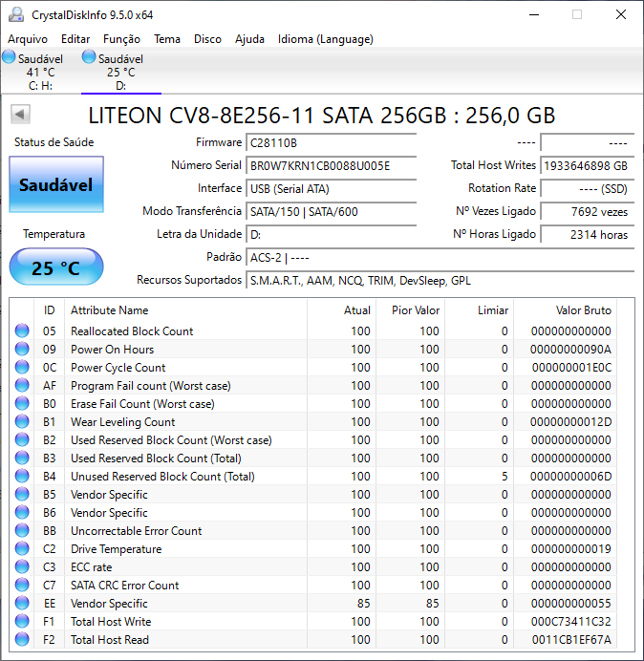Screen dimensions: 644x661
Task: Click the Número Serial field
Action: point(332,165)
